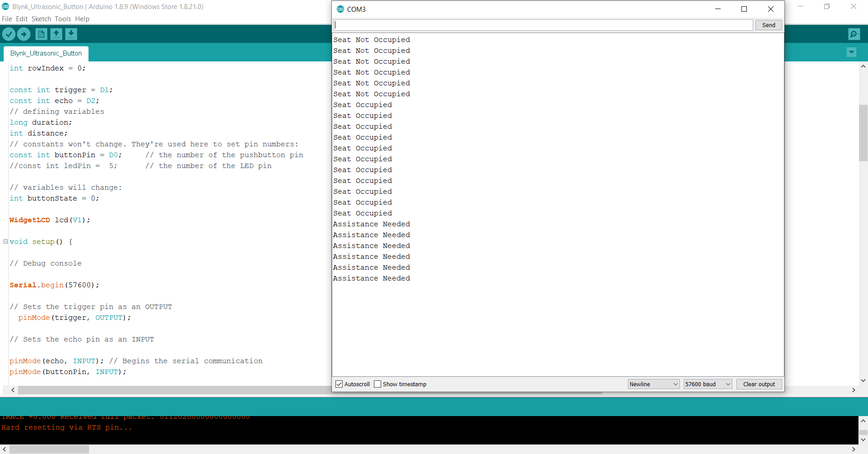Select the Blynk_Ultrasonic_Button tab
Viewport: 868px width, 454px height.
[x=46, y=53]
